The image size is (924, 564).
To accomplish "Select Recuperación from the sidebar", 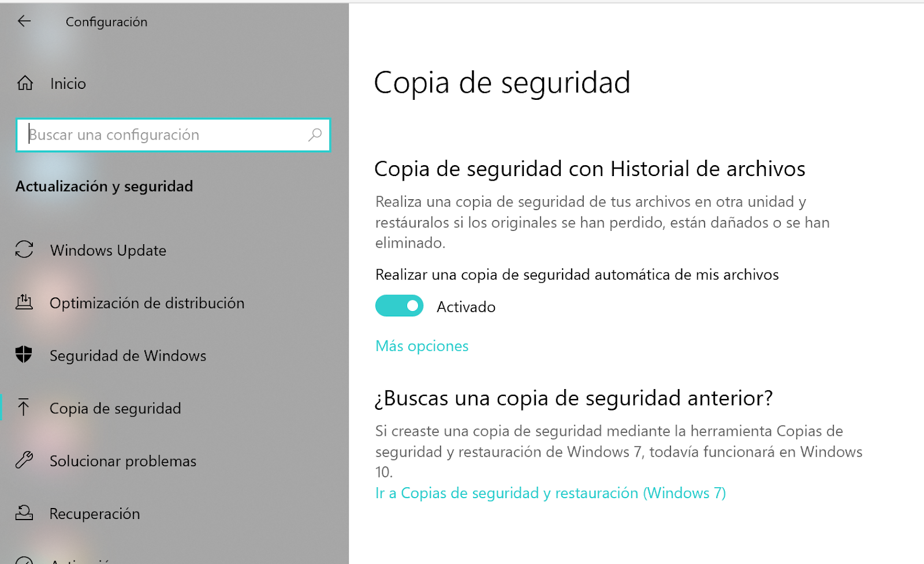I will (95, 513).
